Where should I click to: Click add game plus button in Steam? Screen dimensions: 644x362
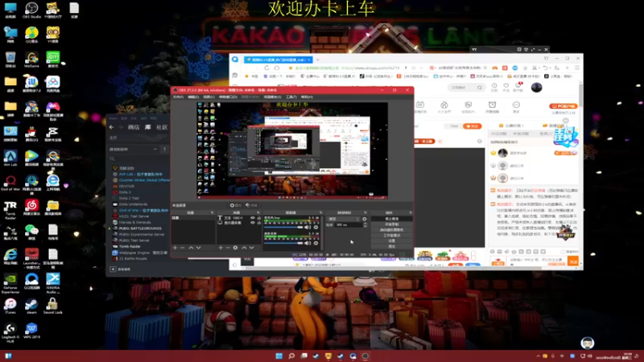(x=113, y=269)
